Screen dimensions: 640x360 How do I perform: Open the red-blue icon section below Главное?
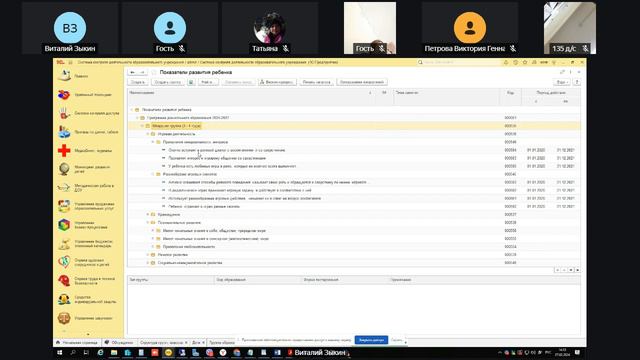(x=88, y=95)
